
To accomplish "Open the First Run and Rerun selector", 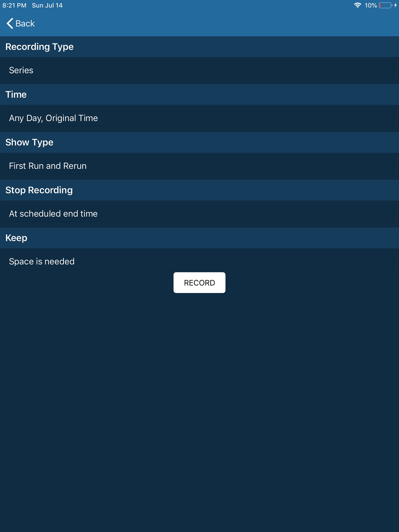I will click(199, 166).
